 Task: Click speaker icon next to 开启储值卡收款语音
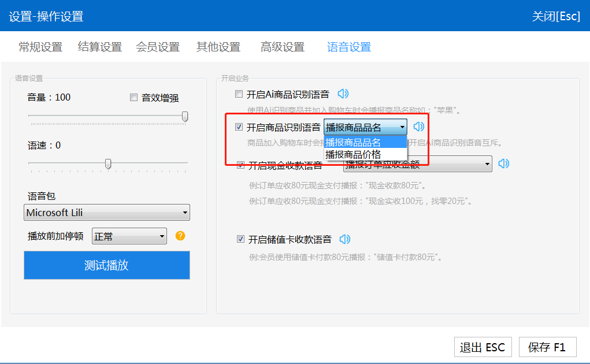pyautogui.click(x=345, y=239)
